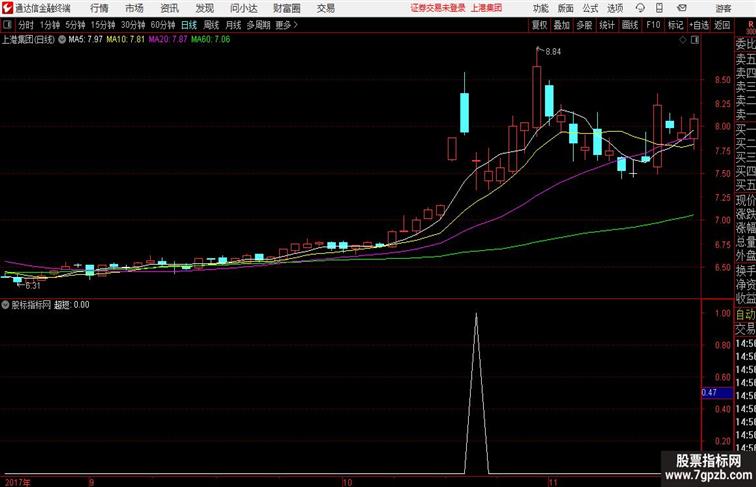Open the 资讯 menu
The width and height of the screenshot is (756, 487).
pyautogui.click(x=169, y=8)
